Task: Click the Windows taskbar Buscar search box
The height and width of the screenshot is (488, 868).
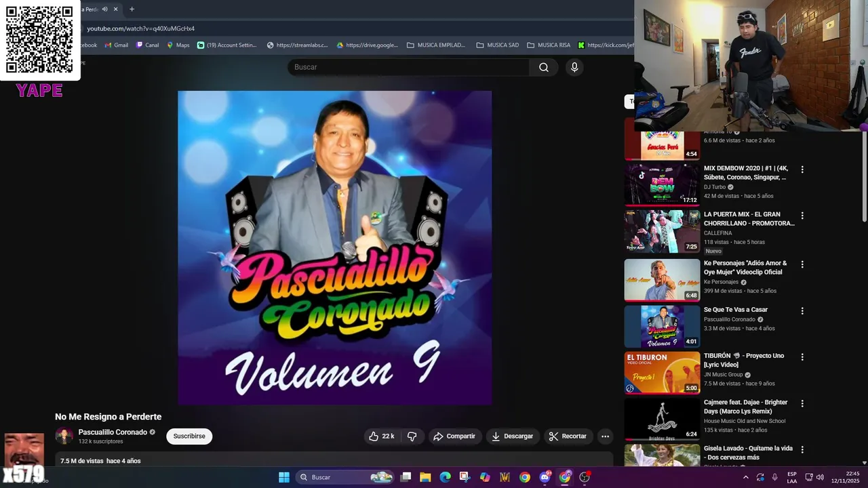Action: pos(347,477)
